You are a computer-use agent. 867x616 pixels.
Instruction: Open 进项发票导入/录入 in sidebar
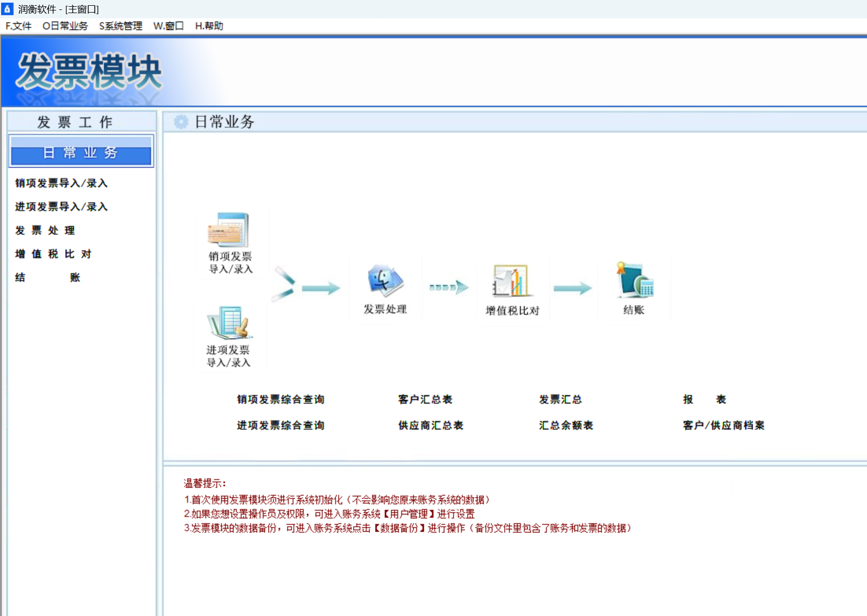point(61,207)
